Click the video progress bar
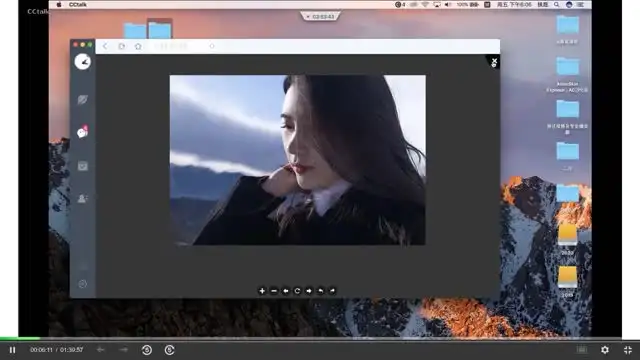The height and width of the screenshot is (360, 640). [320, 338]
